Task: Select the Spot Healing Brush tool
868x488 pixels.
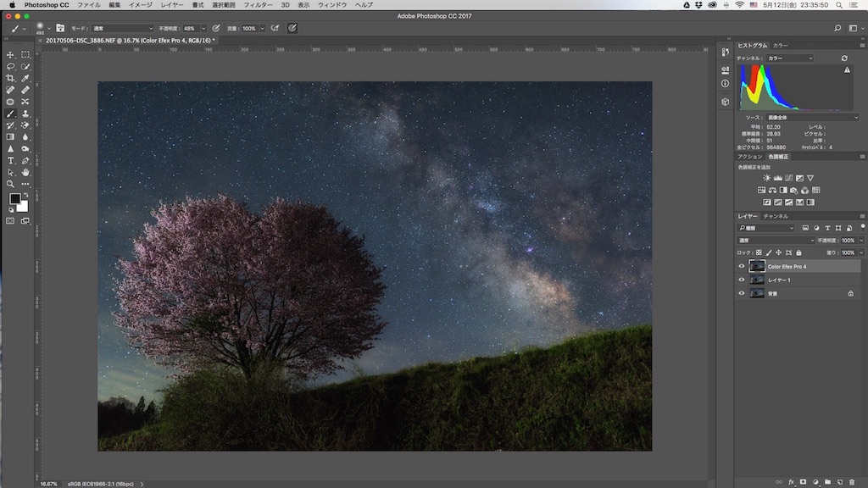Action: 10,90
